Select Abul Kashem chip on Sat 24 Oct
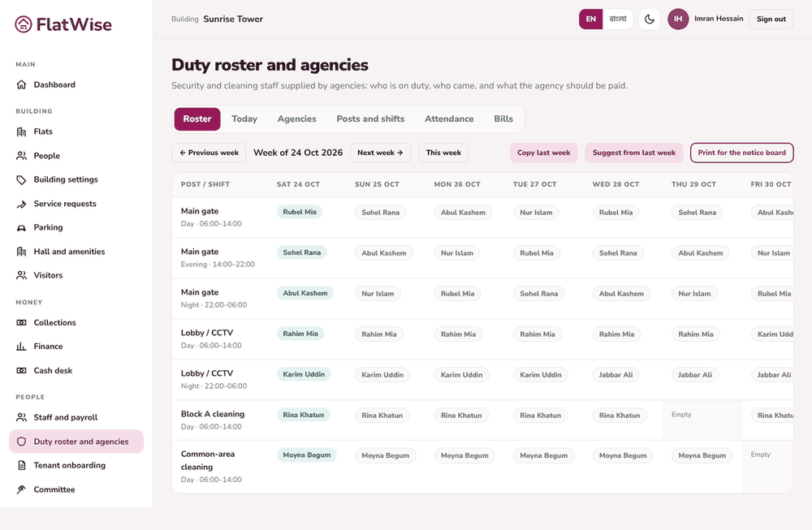Image resolution: width=812 pixels, height=530 pixels. click(305, 293)
